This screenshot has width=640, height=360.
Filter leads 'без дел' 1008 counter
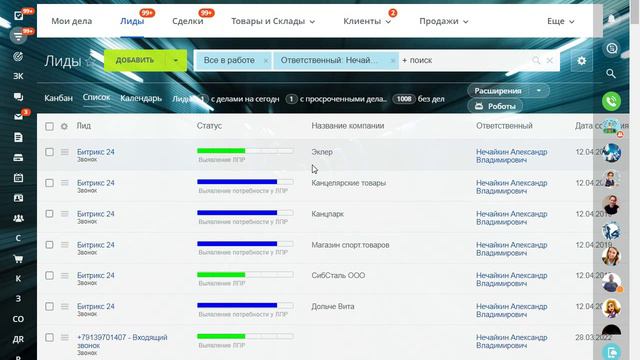tap(418, 99)
